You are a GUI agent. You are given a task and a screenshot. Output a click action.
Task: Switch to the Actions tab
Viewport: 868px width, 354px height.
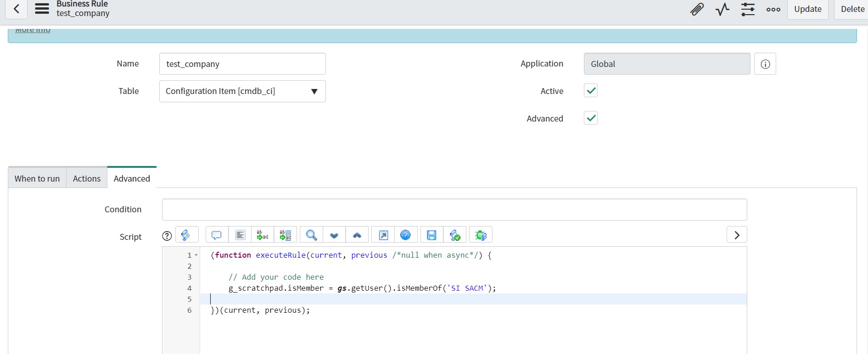click(87, 178)
